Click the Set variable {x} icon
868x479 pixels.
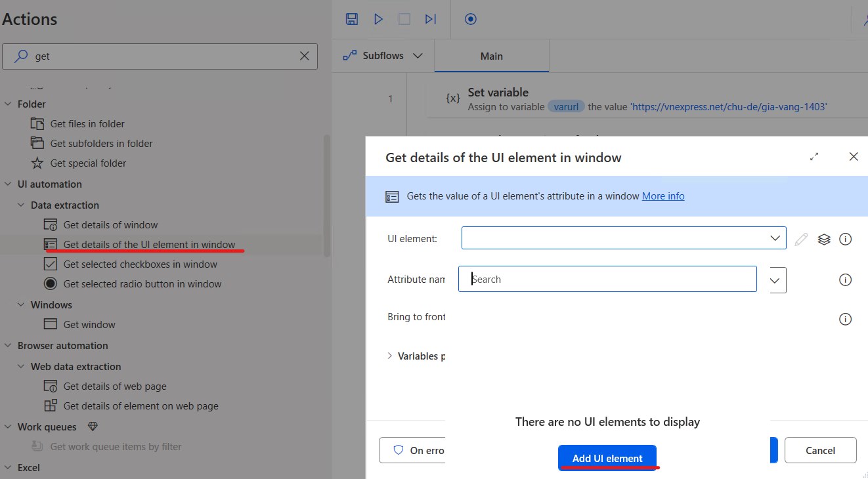pyautogui.click(x=452, y=98)
